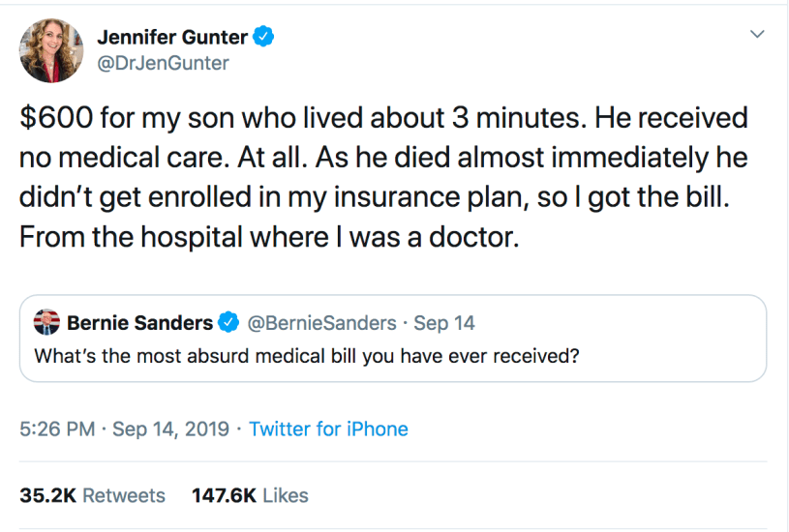The height and width of the screenshot is (532, 789).
Task: Click the tweet line beginning "didn't get enrolled"
Action: click(x=383, y=198)
